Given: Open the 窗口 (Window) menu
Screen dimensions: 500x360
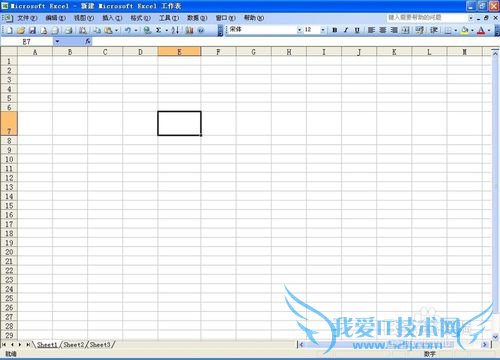Looking at the screenshot, I should (x=225, y=18).
